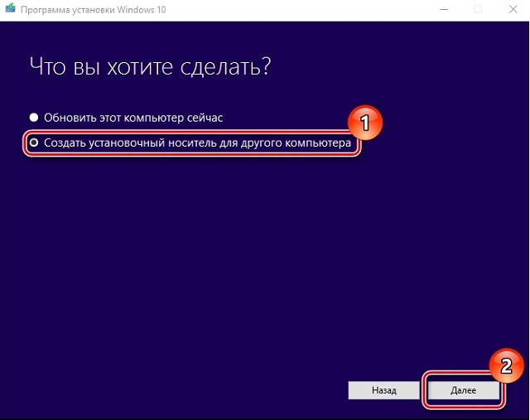Click the label 'Обновить этот компьютер сейчас'
The width and height of the screenshot is (530, 420).
133,118
